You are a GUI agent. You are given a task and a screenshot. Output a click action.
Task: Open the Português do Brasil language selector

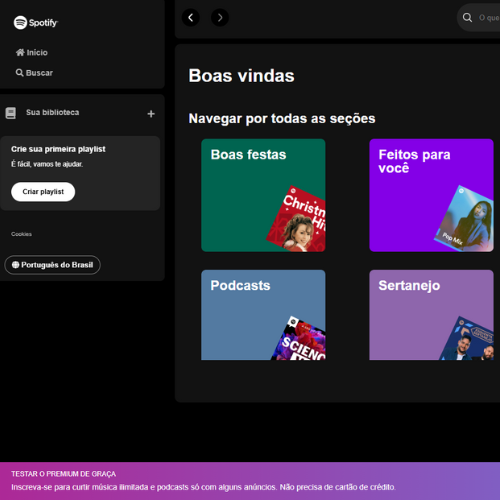pyautogui.click(x=52, y=265)
